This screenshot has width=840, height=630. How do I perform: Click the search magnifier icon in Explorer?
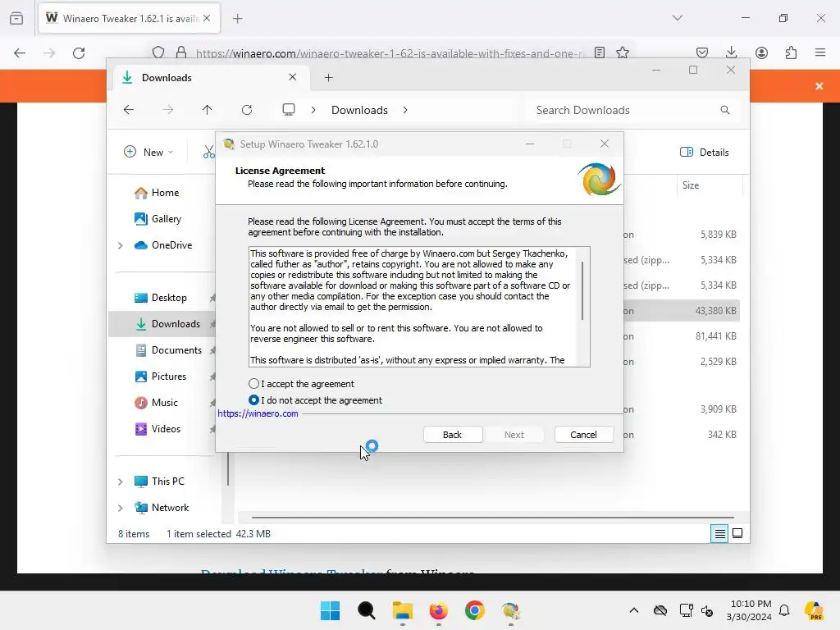pyautogui.click(x=725, y=110)
